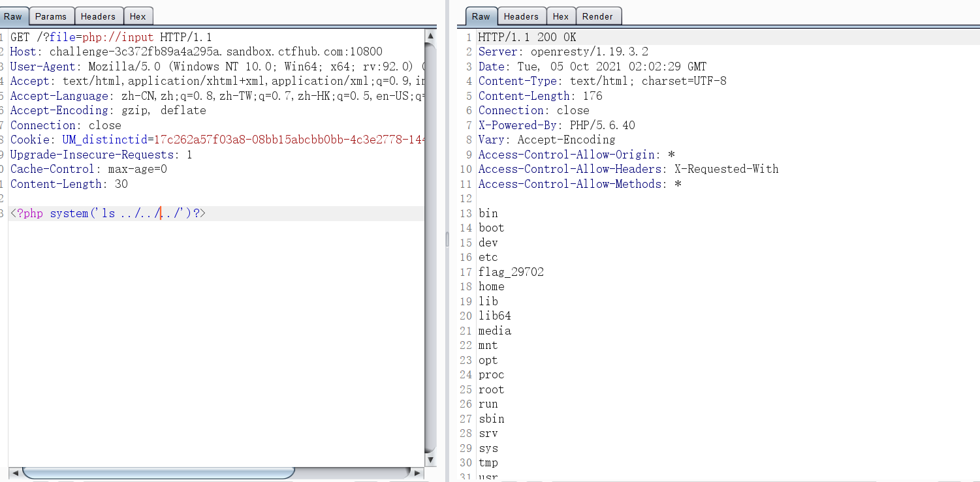
Task: Click the mnt entry in response
Action: (x=488, y=345)
